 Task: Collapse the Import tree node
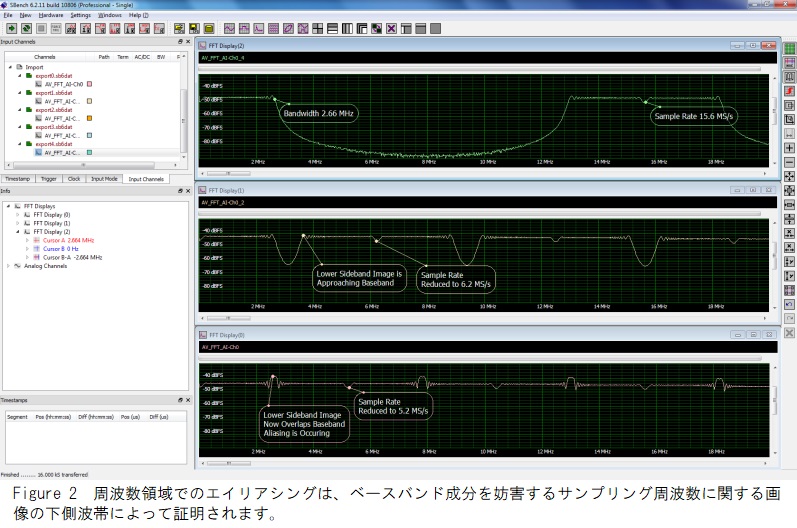(10, 67)
